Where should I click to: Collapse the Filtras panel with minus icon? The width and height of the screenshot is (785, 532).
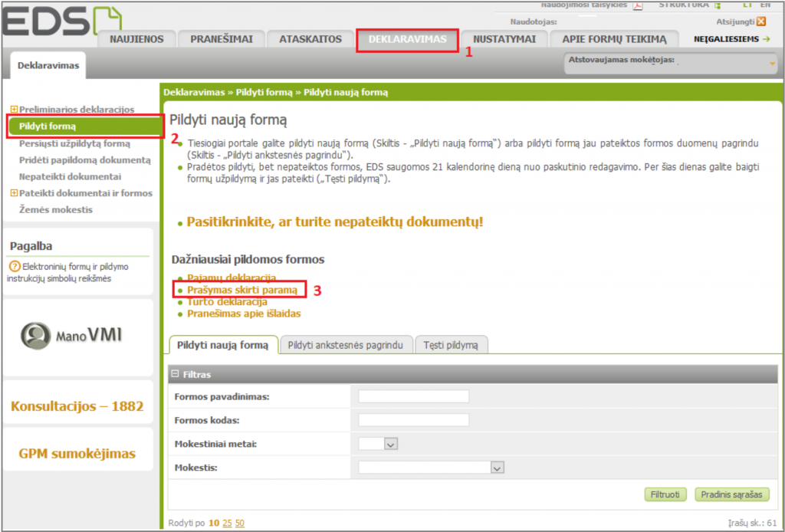coord(175,375)
